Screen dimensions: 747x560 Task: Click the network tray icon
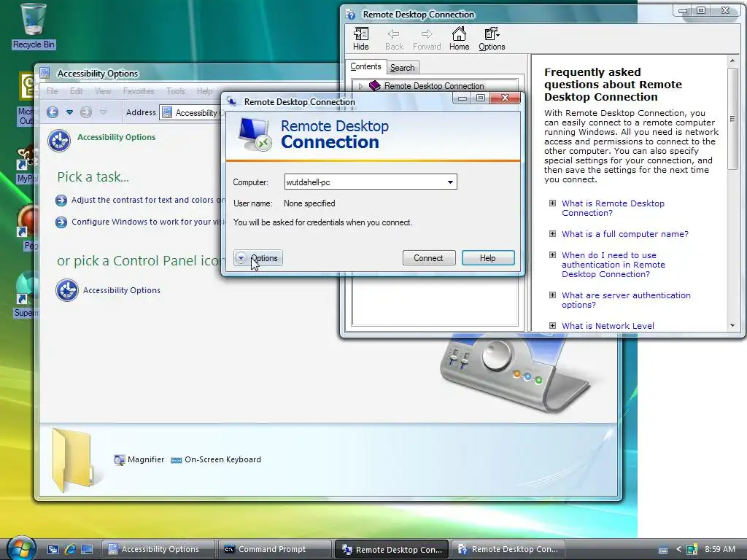click(x=692, y=549)
